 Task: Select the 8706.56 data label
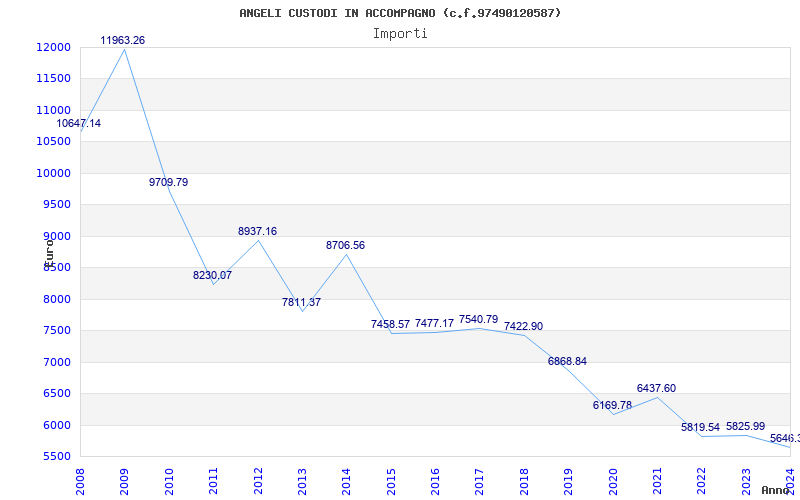pos(345,245)
